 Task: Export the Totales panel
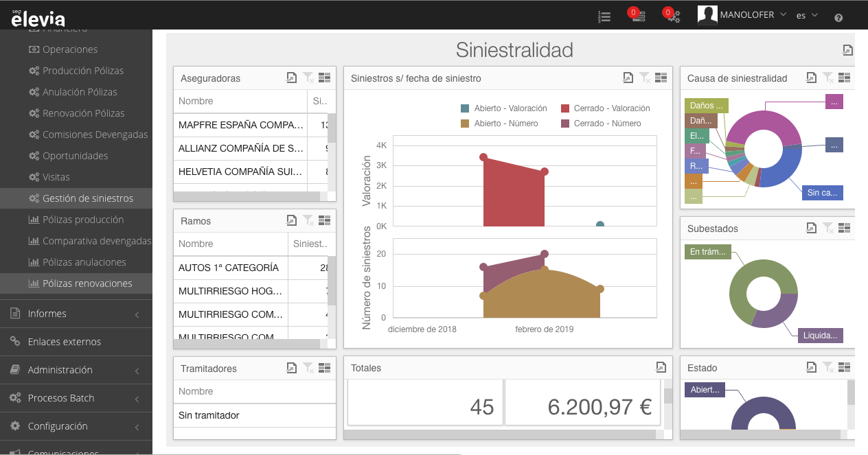click(x=661, y=367)
